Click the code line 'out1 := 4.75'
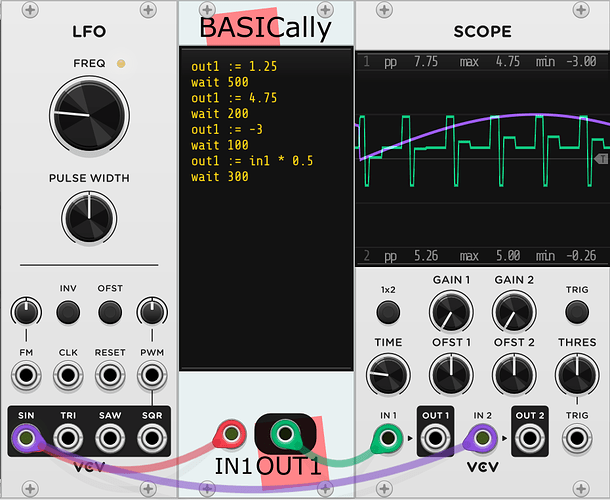This screenshot has width=610, height=500. [x=234, y=98]
